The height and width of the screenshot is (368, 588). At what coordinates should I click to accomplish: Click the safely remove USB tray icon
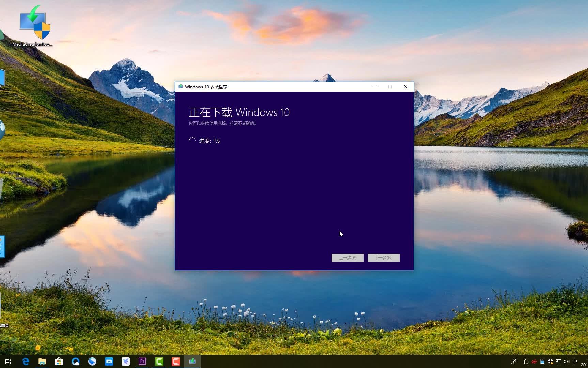526,362
